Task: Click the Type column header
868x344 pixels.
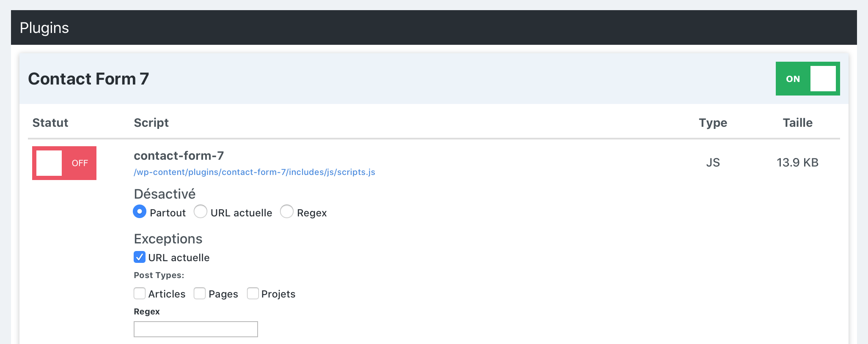Action: pos(713,123)
